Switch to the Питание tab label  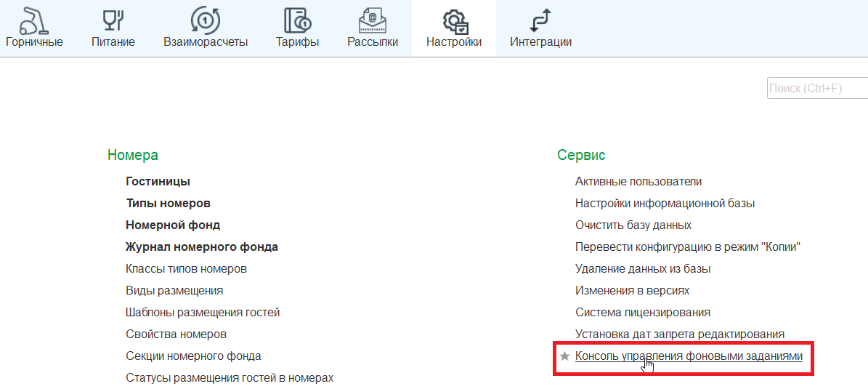click(x=113, y=42)
